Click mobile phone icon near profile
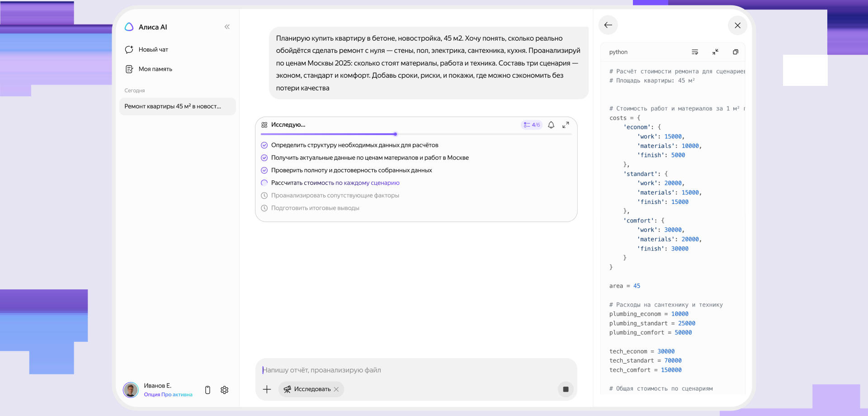 pyautogui.click(x=208, y=390)
